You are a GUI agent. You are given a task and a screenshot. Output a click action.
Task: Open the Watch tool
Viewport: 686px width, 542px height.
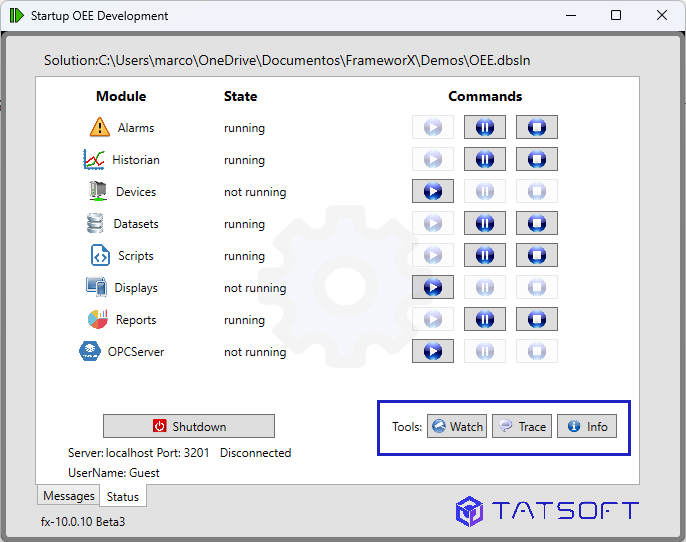(457, 426)
